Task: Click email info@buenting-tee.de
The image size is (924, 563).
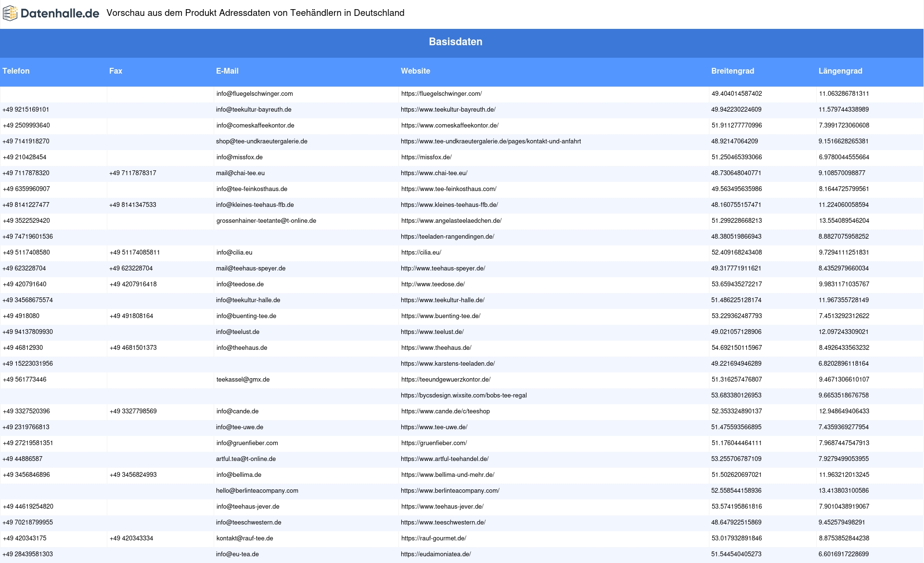Action: (x=246, y=316)
